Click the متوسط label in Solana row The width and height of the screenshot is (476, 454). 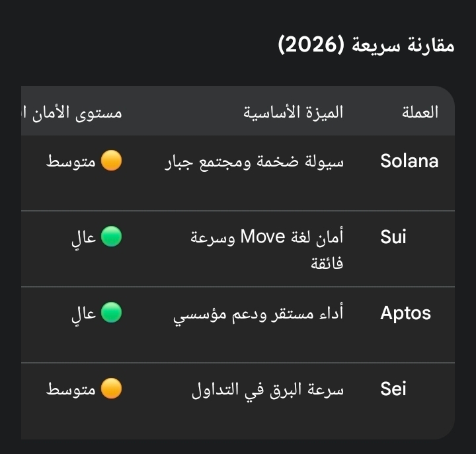click(x=71, y=161)
